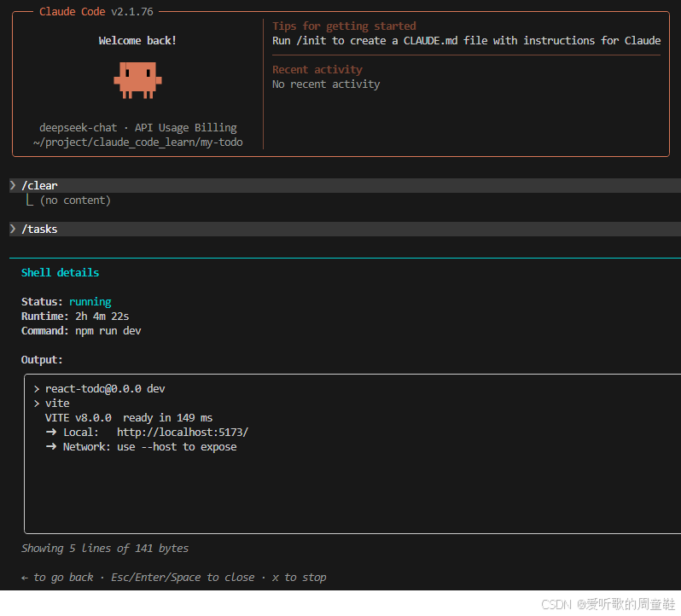Click the "No recent activity" line
Viewport: 681px width, 616px height.
(326, 84)
